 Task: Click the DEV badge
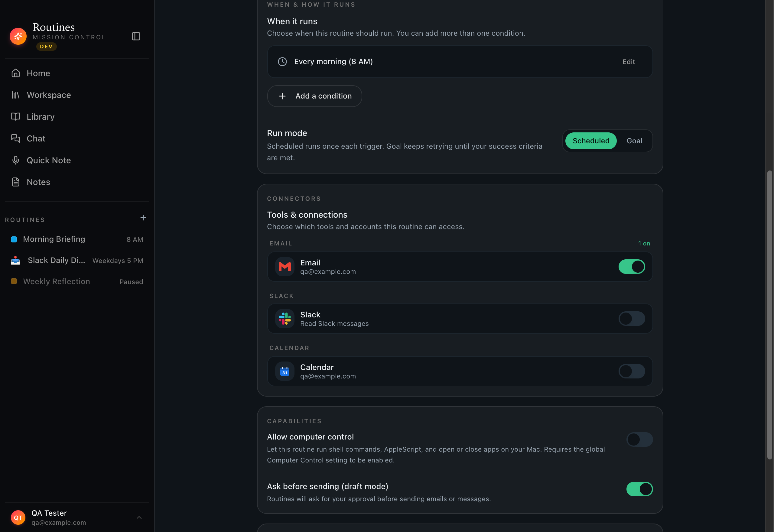click(46, 47)
